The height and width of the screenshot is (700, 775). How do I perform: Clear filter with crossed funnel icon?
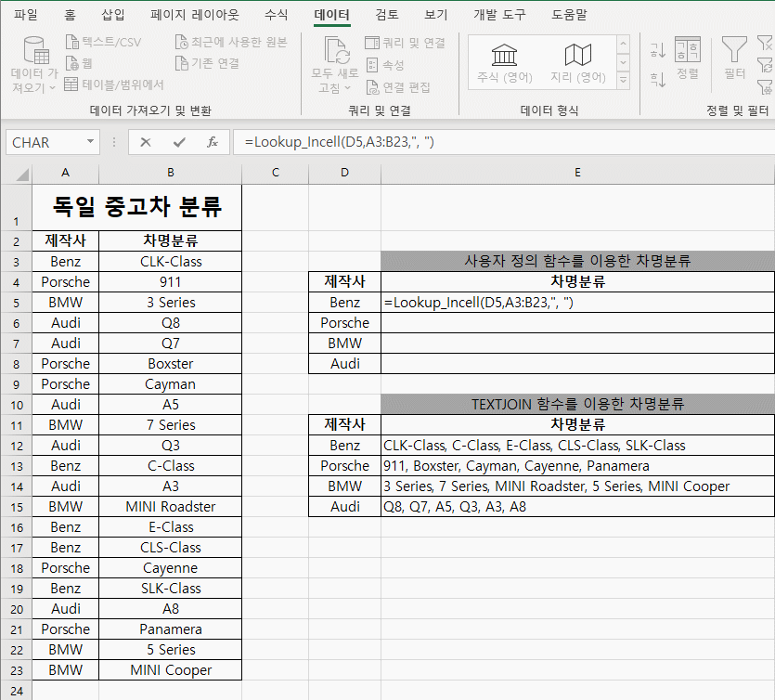[x=765, y=43]
